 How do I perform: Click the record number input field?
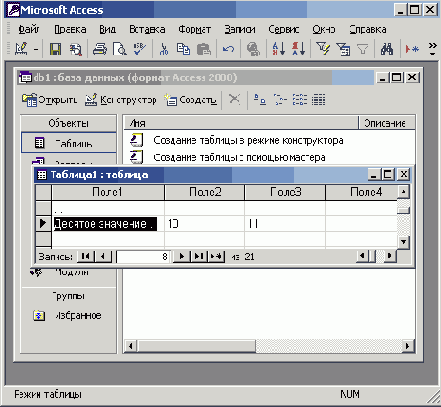[143, 257]
